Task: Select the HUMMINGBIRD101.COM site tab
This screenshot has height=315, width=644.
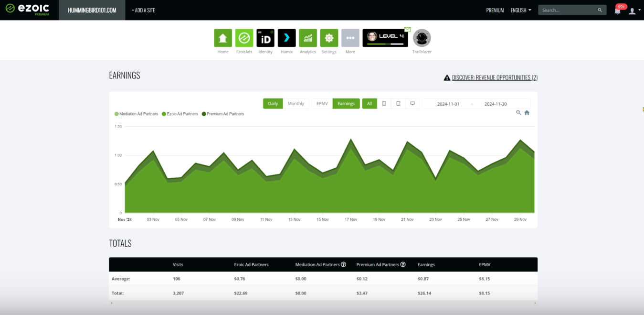Action: 92,10
